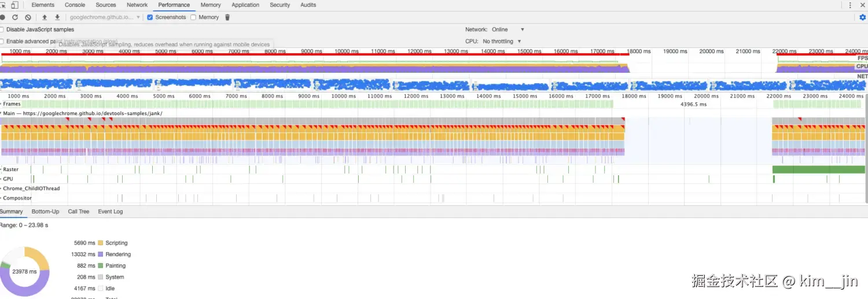This screenshot has width=868, height=299.
Task: Click the 4167 ms Idle value
Action: [x=84, y=289]
